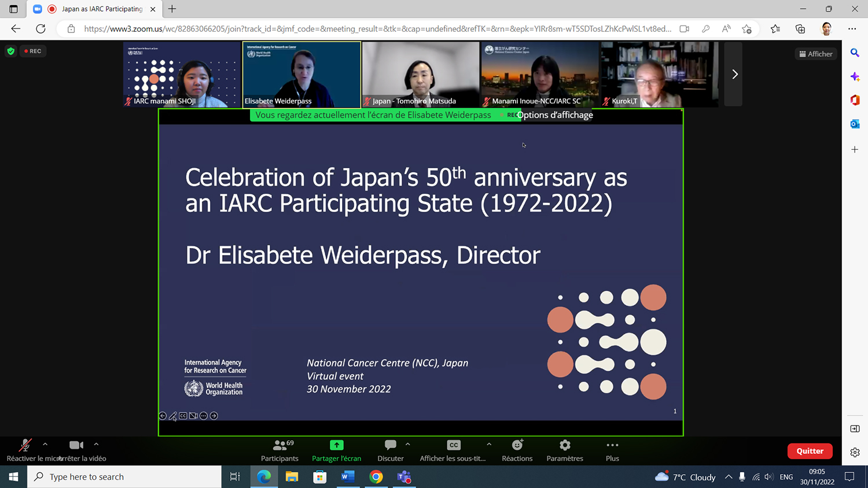Click the Partager l'écran share icon
The image size is (868, 488).
[x=336, y=446]
